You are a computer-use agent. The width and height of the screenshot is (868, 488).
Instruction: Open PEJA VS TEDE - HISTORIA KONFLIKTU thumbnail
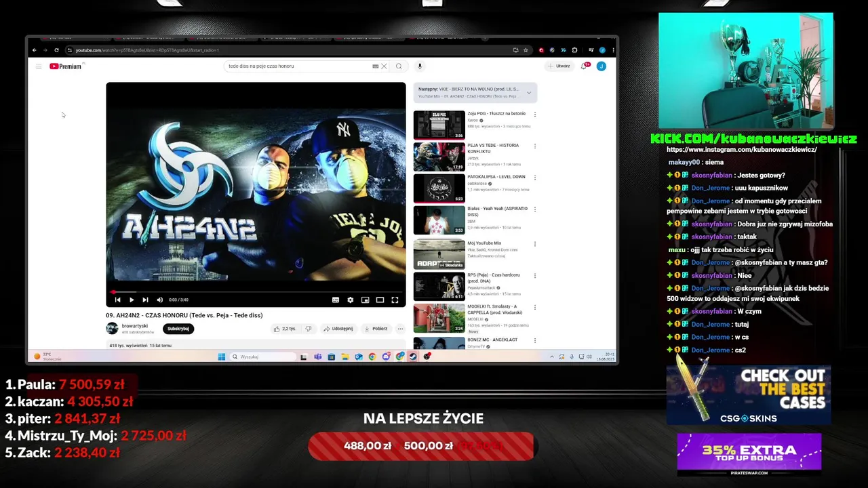tap(439, 157)
